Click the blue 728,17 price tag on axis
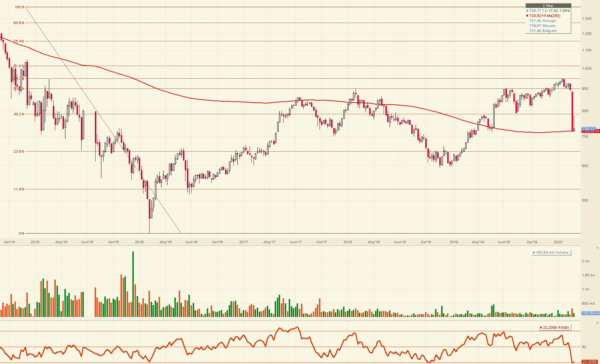 coord(588,129)
